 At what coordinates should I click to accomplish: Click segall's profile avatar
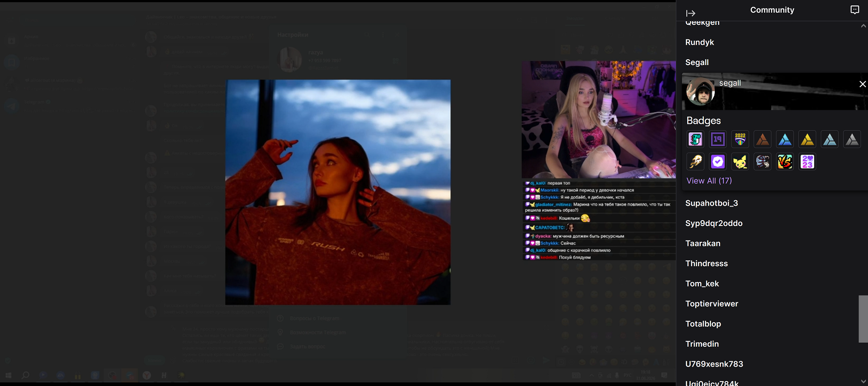coord(700,92)
